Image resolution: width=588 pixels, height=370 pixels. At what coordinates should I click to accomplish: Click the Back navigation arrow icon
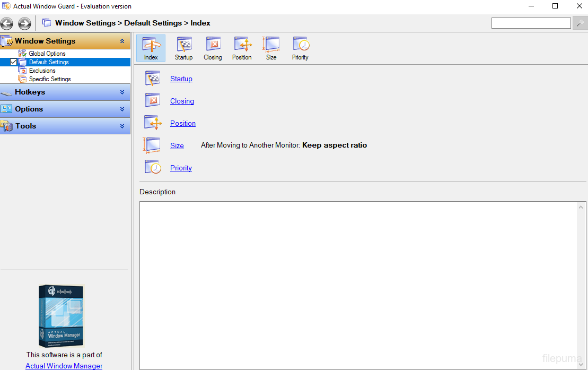coord(7,23)
